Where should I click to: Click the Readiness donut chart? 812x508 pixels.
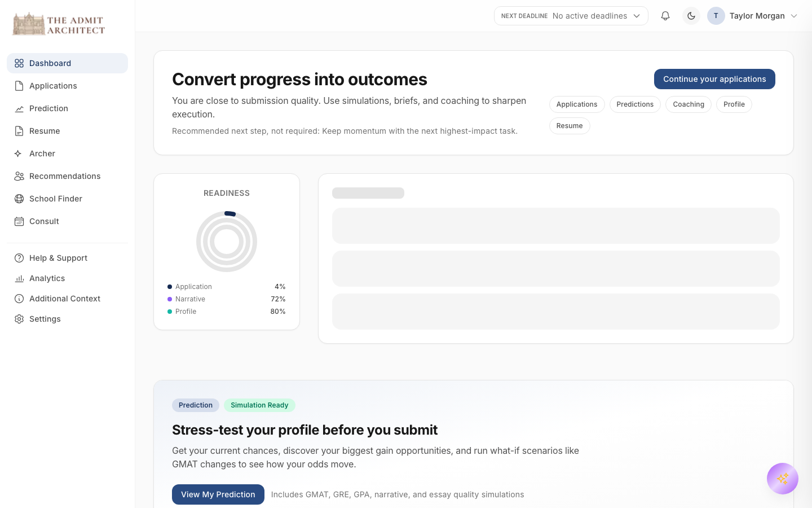227,241
